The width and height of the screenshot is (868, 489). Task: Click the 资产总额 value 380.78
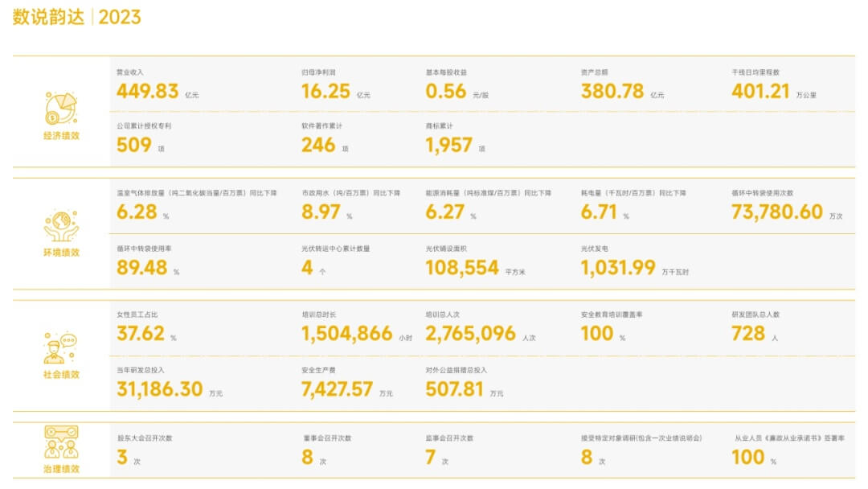click(x=612, y=92)
